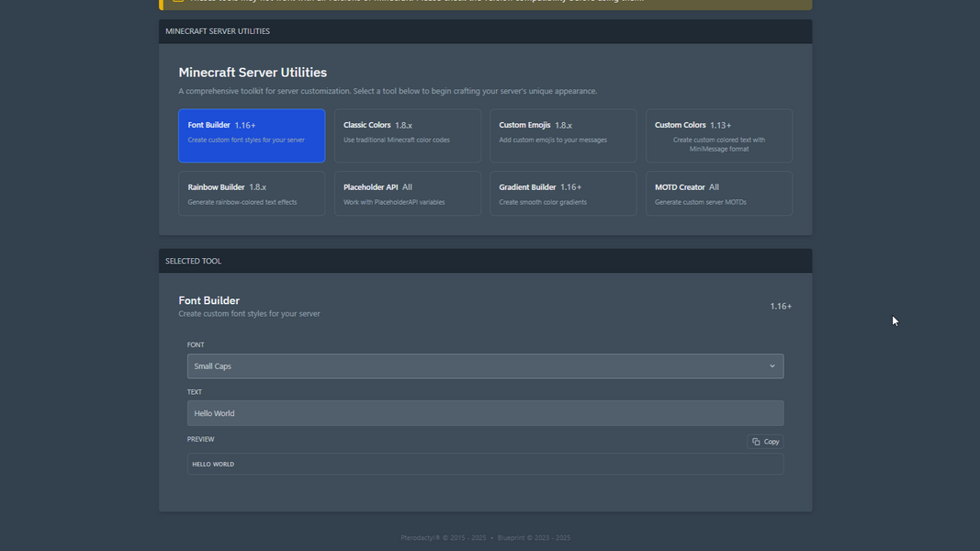Screen dimensions: 980x551
Task: Select the Gradient Builder tool
Action: [x=562, y=194]
